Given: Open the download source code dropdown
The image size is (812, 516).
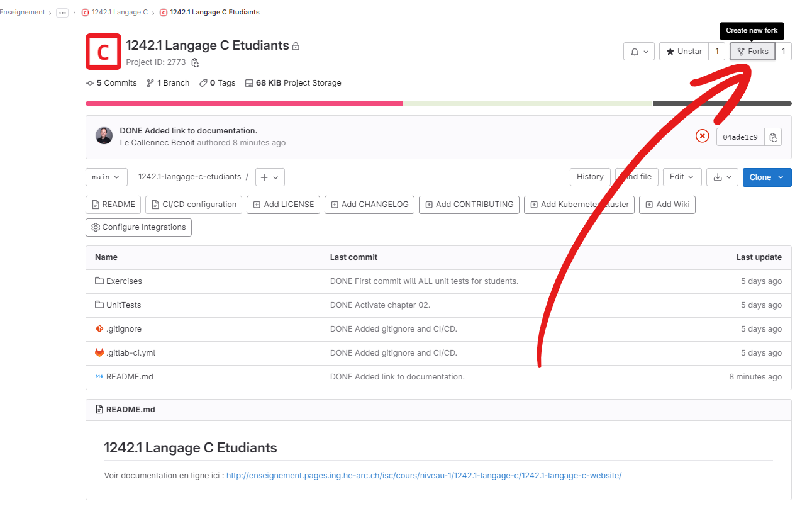Looking at the screenshot, I should tap(721, 177).
